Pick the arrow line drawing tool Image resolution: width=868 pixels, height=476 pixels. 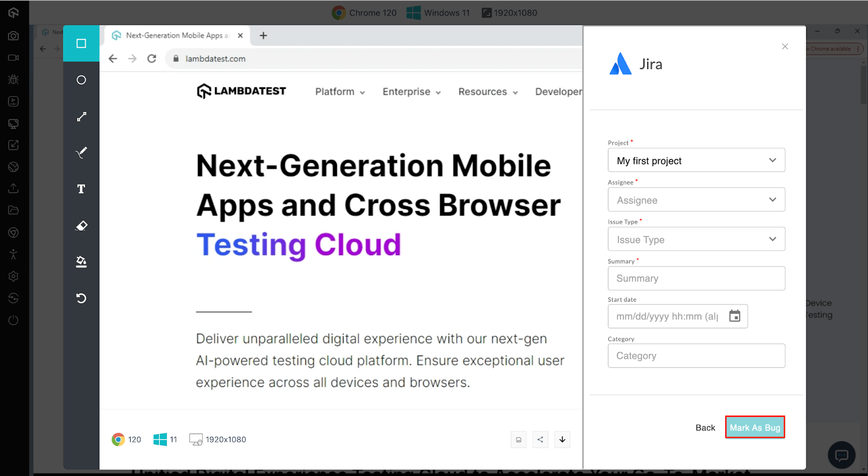click(81, 117)
